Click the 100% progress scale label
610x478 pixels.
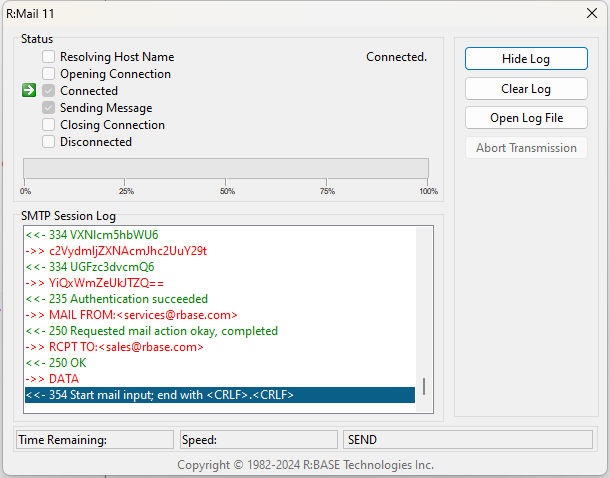click(x=428, y=191)
